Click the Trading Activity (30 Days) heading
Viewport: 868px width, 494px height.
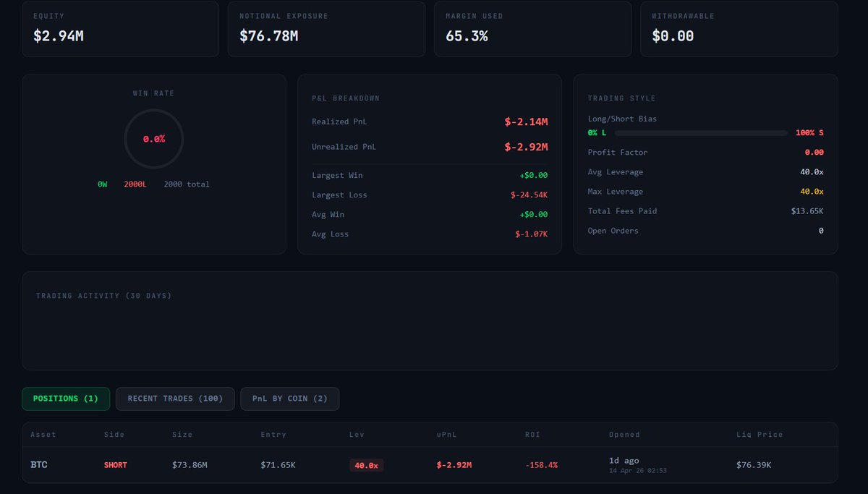pos(104,296)
